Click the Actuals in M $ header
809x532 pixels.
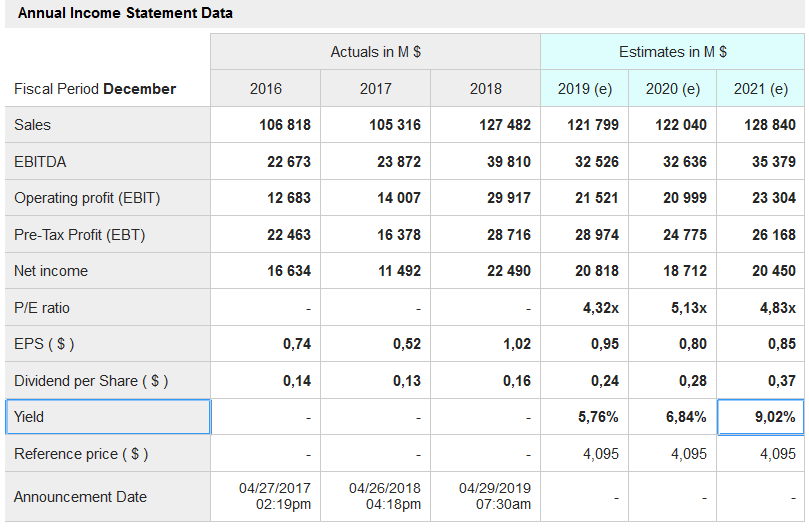375,52
